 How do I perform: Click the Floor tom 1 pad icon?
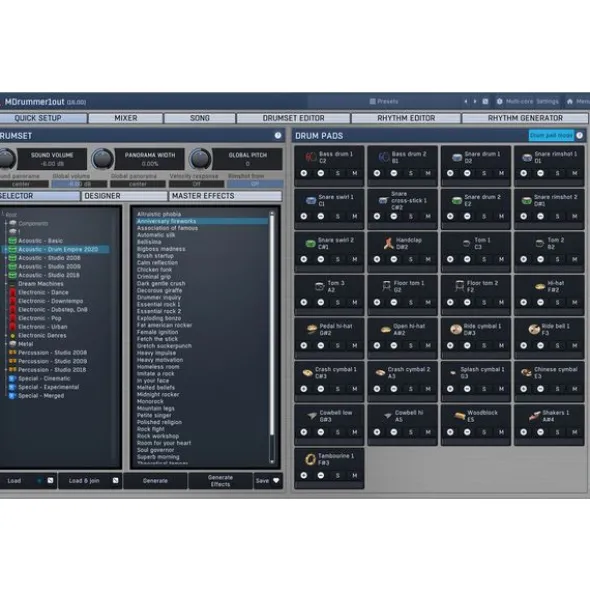coord(386,286)
